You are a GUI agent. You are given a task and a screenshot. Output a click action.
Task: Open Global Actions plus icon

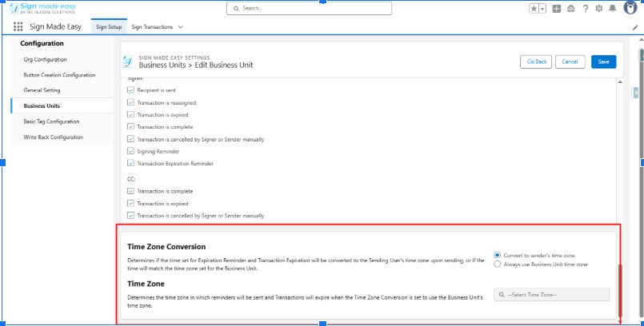pos(557,9)
